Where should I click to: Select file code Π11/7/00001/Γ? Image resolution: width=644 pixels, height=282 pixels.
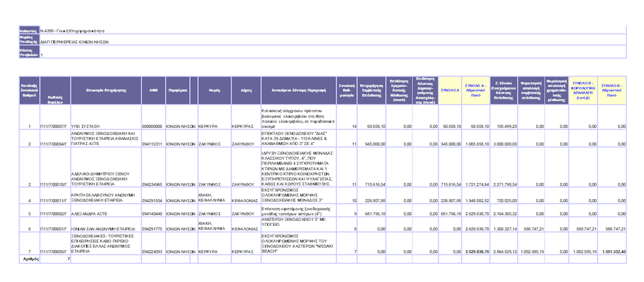click(53, 228)
